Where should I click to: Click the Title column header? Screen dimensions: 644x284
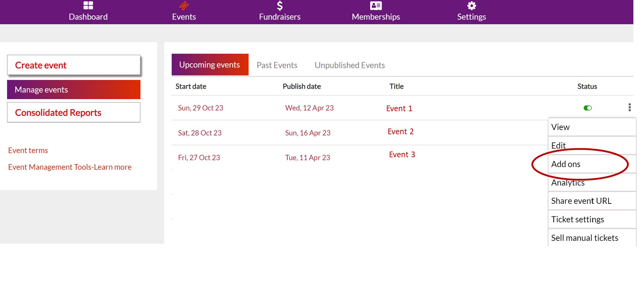pos(396,86)
